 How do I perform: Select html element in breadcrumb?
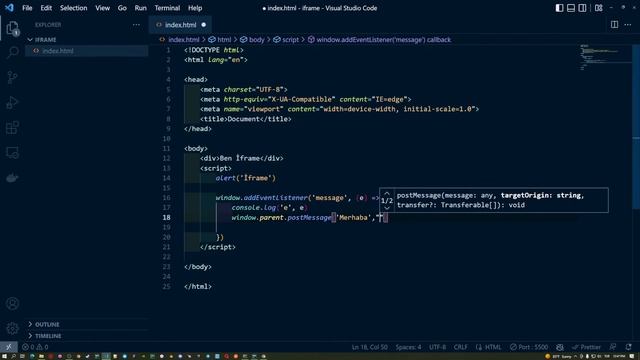(220, 40)
